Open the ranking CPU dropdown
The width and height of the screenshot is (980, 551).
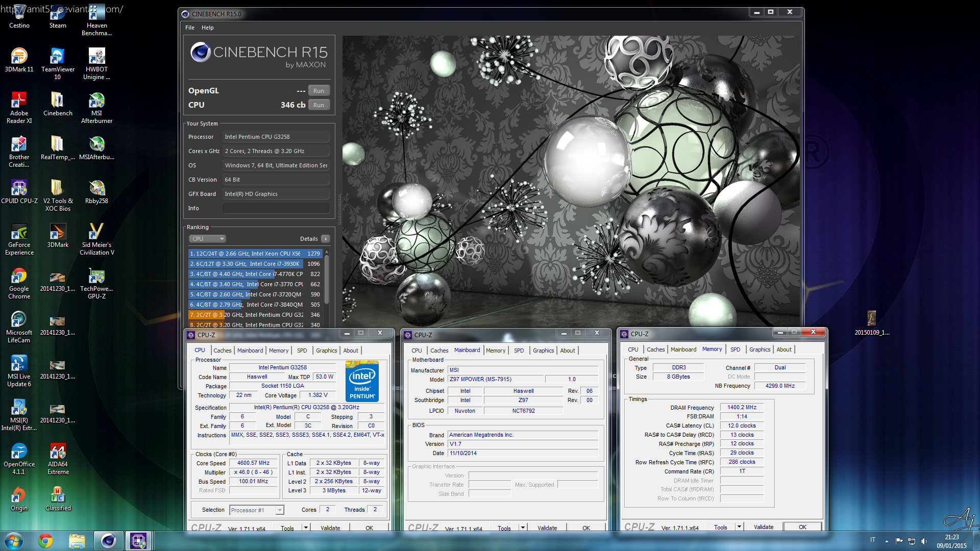pyautogui.click(x=207, y=239)
